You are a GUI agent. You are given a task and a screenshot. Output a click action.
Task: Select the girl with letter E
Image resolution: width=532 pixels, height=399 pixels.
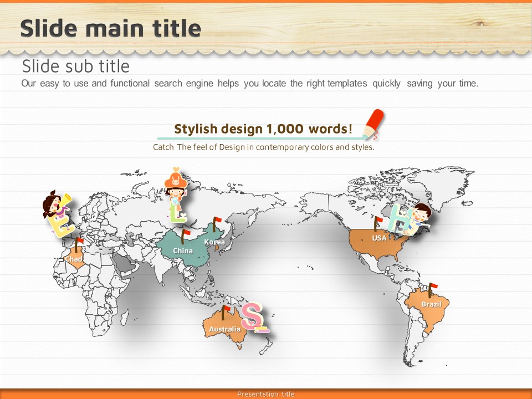tap(57, 213)
